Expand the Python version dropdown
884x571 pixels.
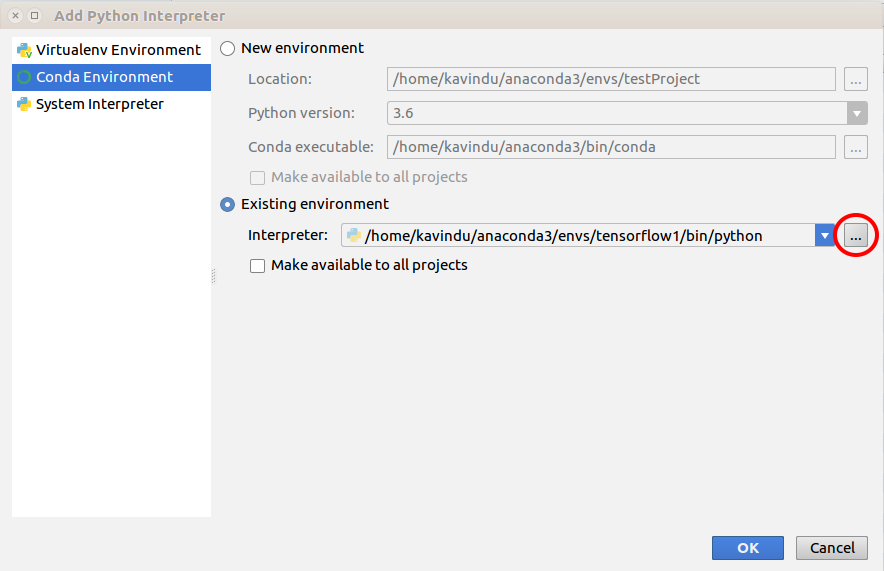point(856,113)
